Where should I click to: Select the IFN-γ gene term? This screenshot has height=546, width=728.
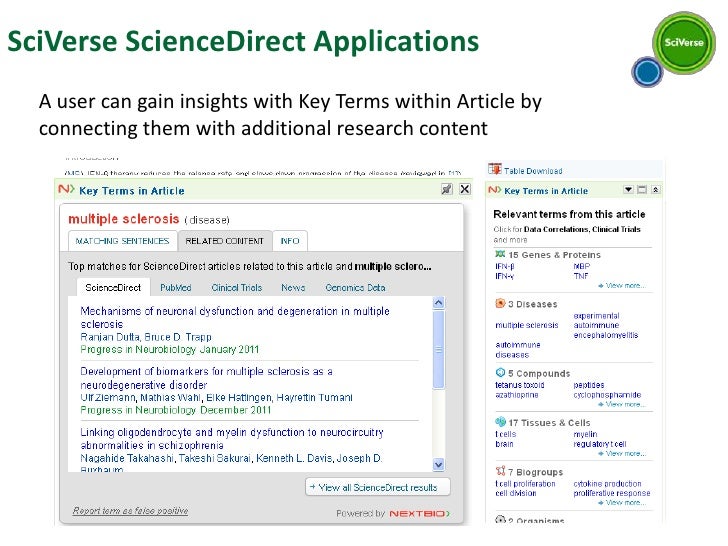tap(505, 276)
